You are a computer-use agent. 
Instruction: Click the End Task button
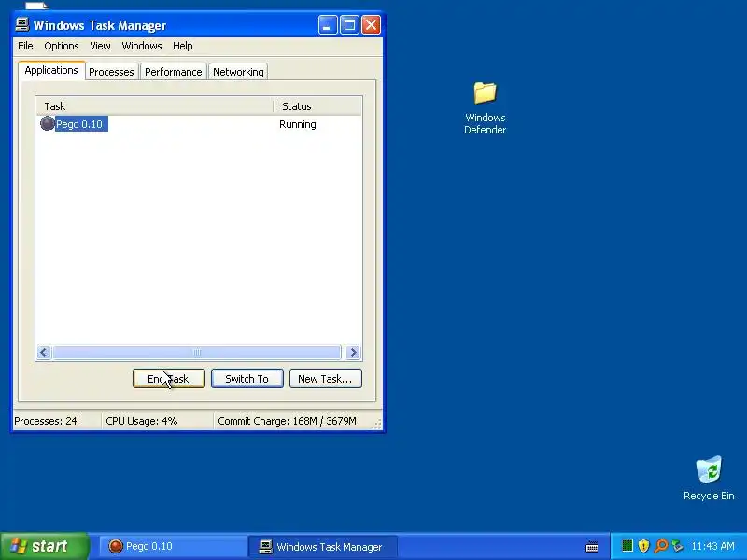[x=169, y=379]
